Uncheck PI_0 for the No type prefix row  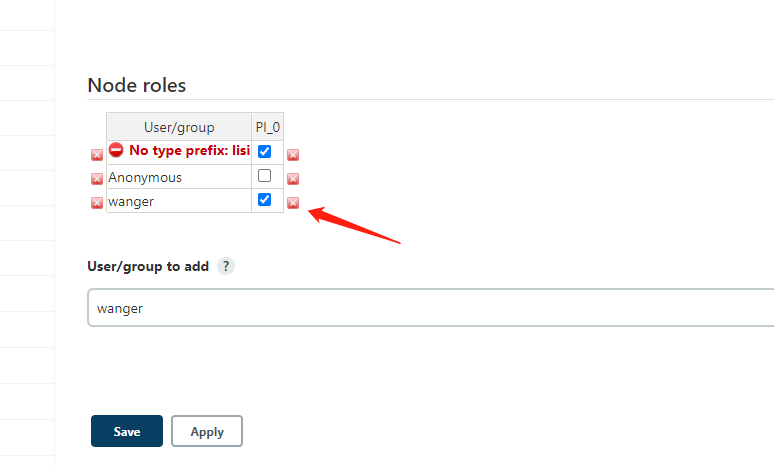click(x=264, y=151)
